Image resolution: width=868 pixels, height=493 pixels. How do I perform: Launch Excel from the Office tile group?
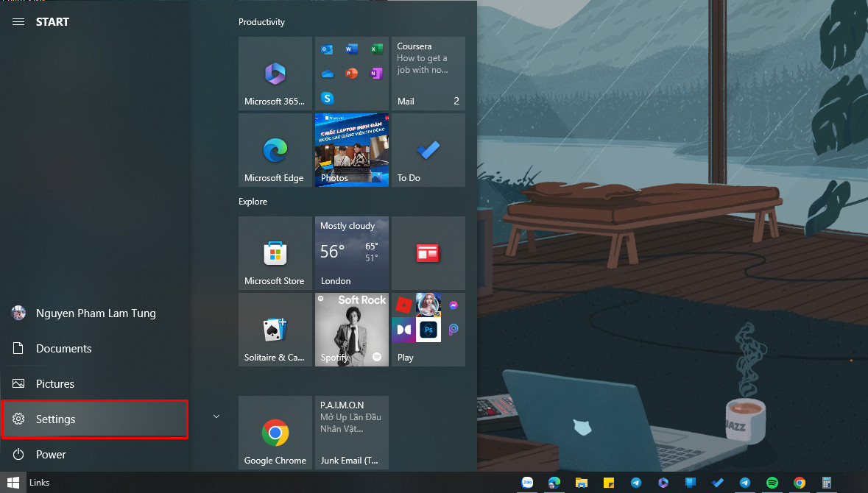pyautogui.click(x=376, y=49)
